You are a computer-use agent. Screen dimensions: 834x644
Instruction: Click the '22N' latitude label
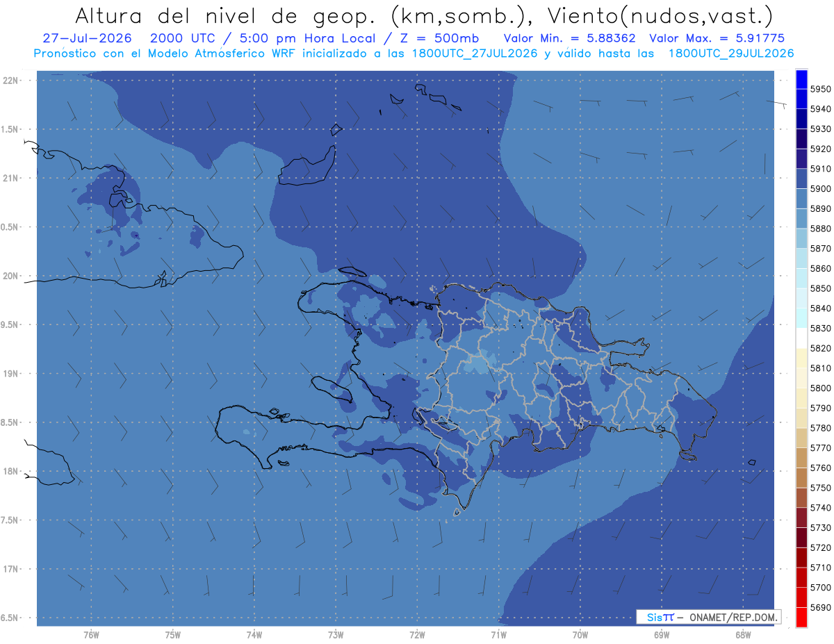pyautogui.click(x=12, y=81)
